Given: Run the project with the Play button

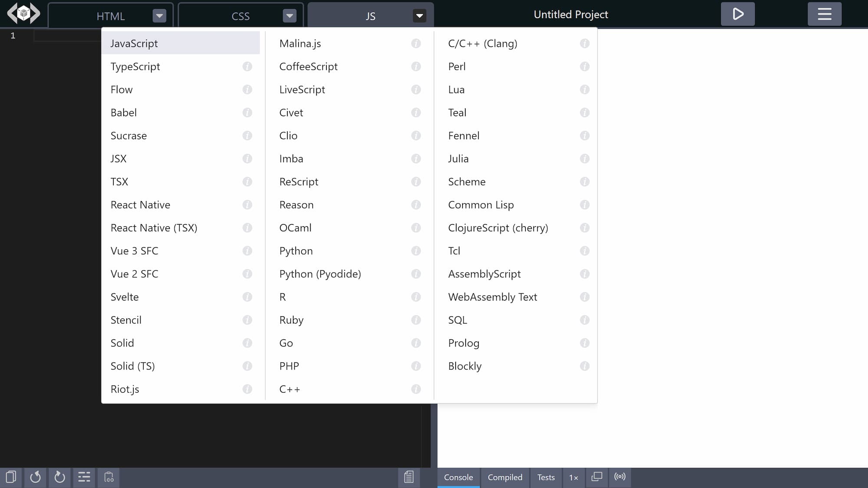Looking at the screenshot, I should click(x=737, y=14).
